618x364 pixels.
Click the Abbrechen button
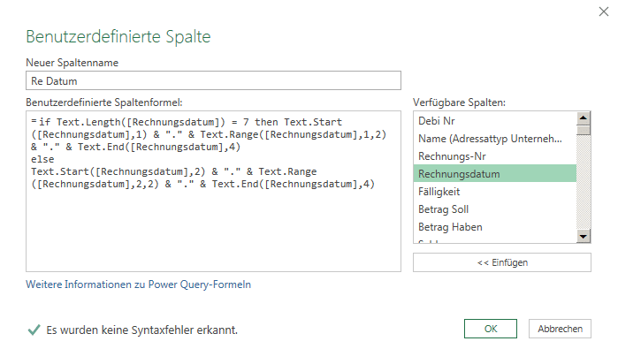tap(560, 329)
